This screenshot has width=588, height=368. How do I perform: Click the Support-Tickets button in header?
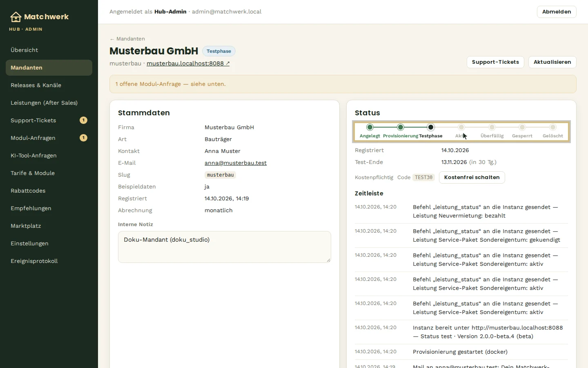pyautogui.click(x=495, y=62)
